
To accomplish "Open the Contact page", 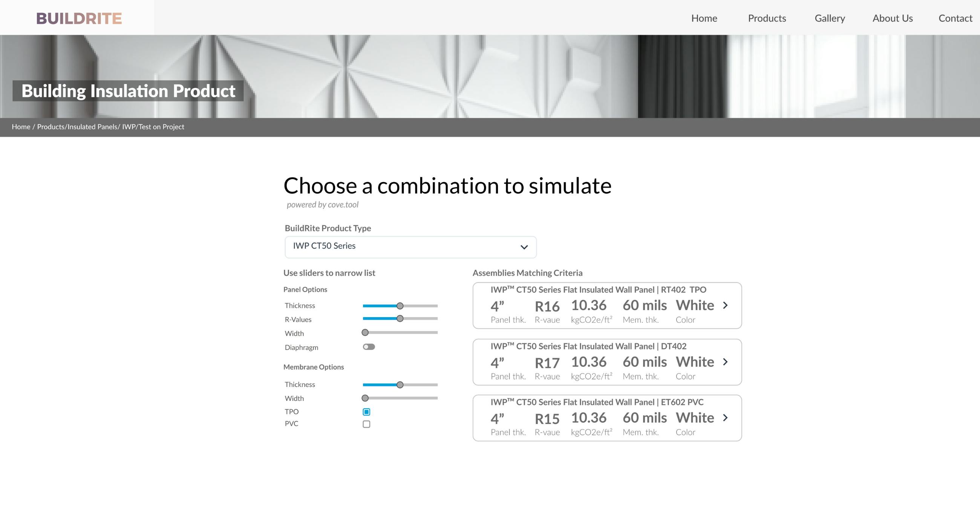I will [955, 18].
